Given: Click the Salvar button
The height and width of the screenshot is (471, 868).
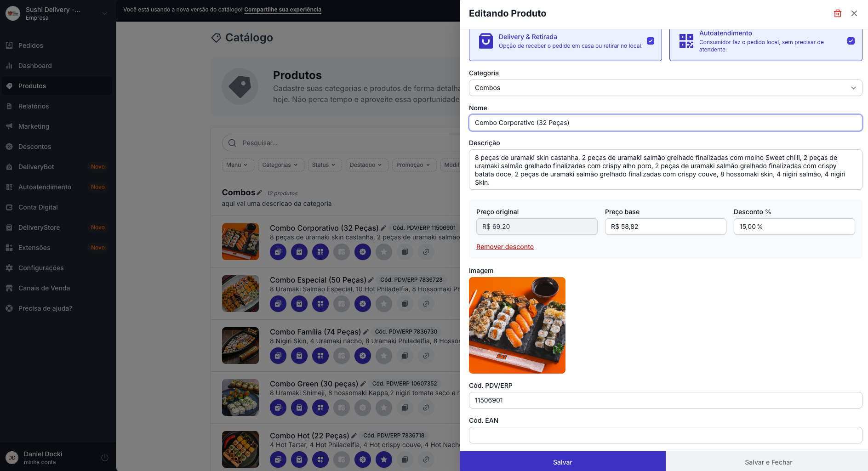Looking at the screenshot, I should [562, 462].
